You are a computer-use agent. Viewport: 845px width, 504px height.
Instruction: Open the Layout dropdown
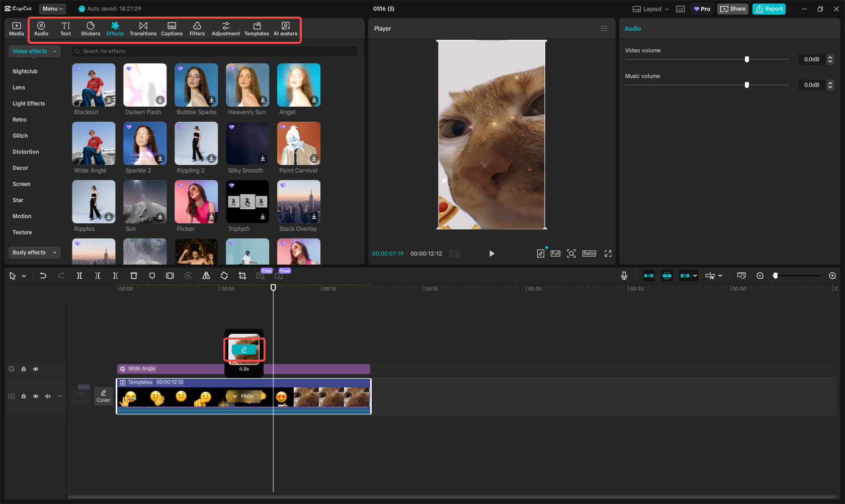coord(651,9)
